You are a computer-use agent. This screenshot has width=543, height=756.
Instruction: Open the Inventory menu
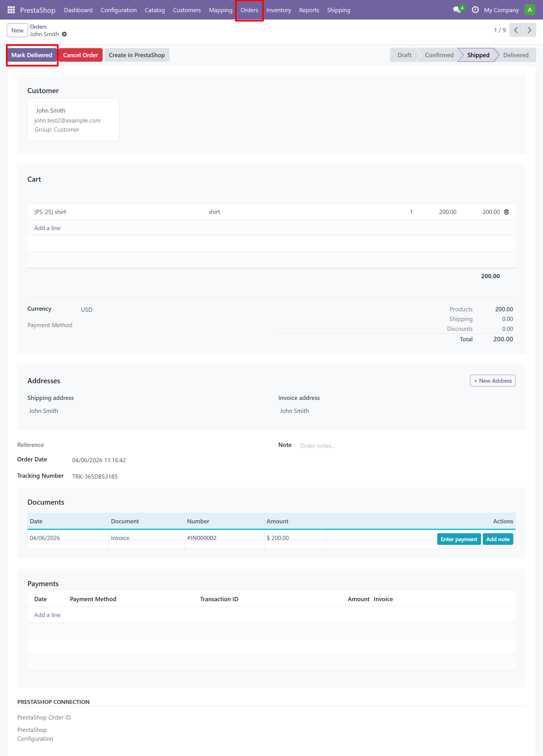pyautogui.click(x=279, y=10)
